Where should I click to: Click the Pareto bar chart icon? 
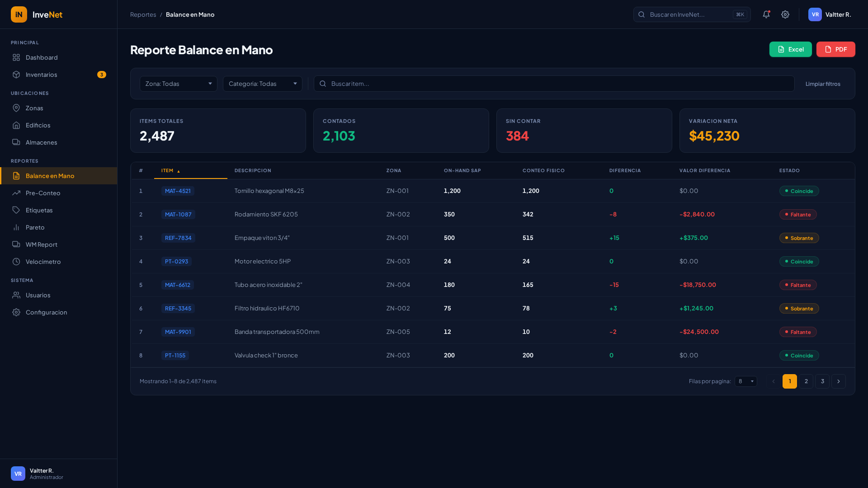pyautogui.click(x=16, y=227)
